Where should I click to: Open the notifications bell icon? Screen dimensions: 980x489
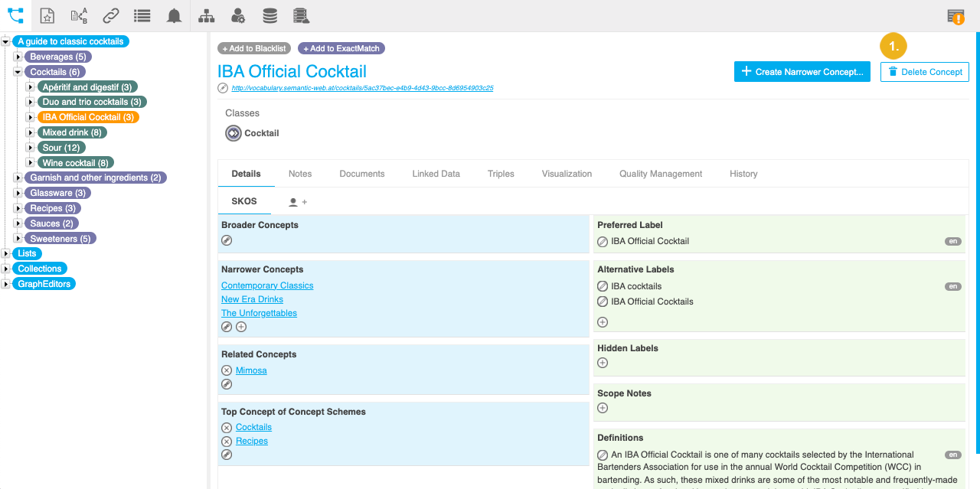[175, 15]
